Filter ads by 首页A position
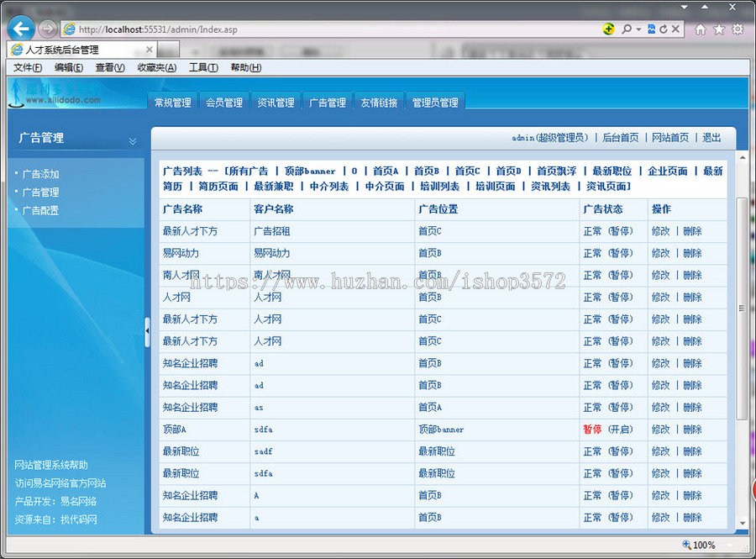This screenshot has width=756, height=559. click(x=386, y=171)
